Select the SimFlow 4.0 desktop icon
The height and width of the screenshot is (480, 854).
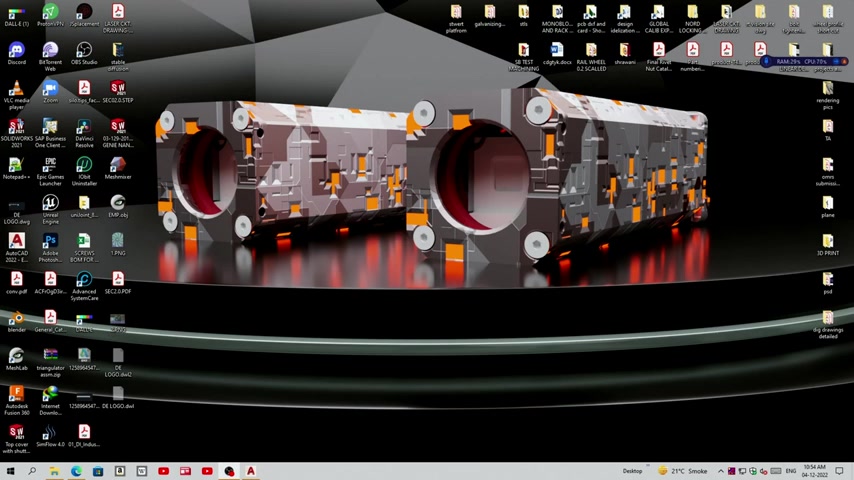tap(50, 433)
